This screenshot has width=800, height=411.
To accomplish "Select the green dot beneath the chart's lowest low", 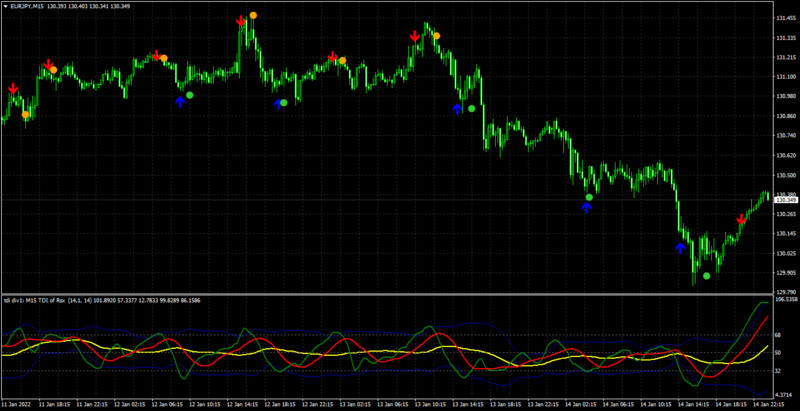I will tap(706, 276).
